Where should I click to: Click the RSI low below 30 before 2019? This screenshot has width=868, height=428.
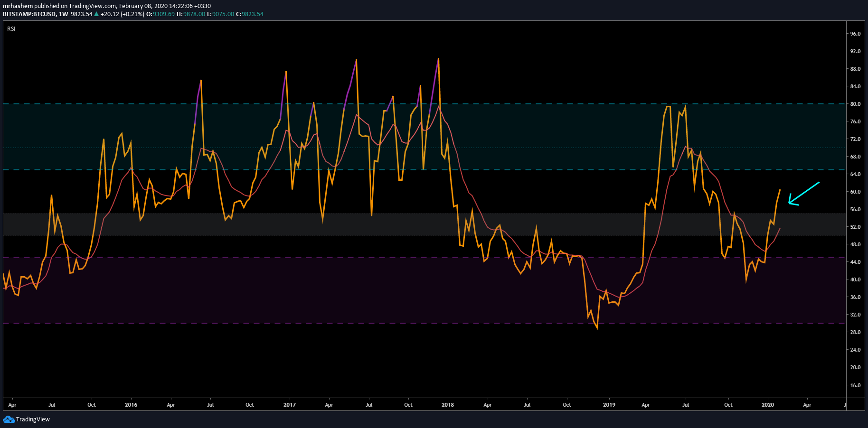click(597, 328)
